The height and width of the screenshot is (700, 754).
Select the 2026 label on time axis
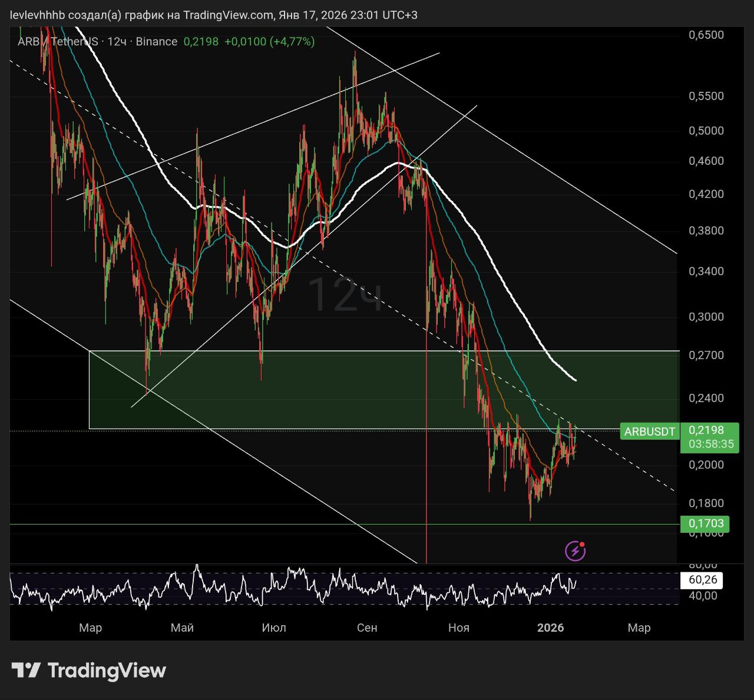coord(550,628)
